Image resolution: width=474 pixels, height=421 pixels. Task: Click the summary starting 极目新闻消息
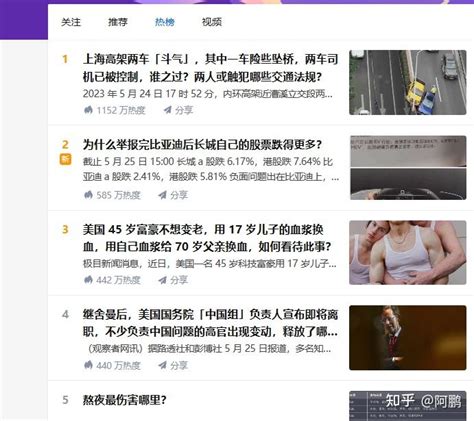pos(210,264)
